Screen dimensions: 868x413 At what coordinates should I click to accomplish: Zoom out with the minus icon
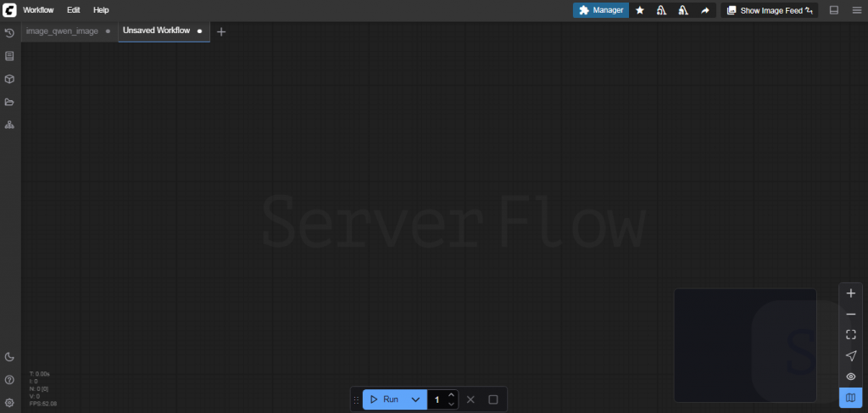coord(851,315)
